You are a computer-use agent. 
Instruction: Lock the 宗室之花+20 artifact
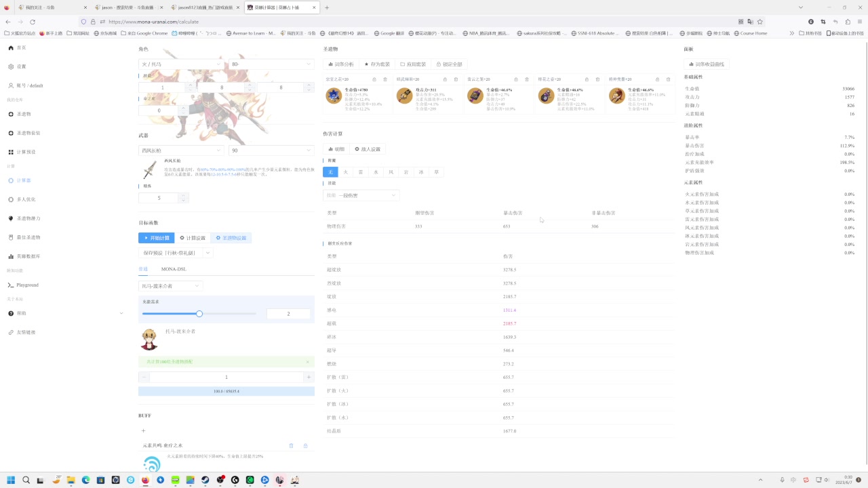point(374,79)
